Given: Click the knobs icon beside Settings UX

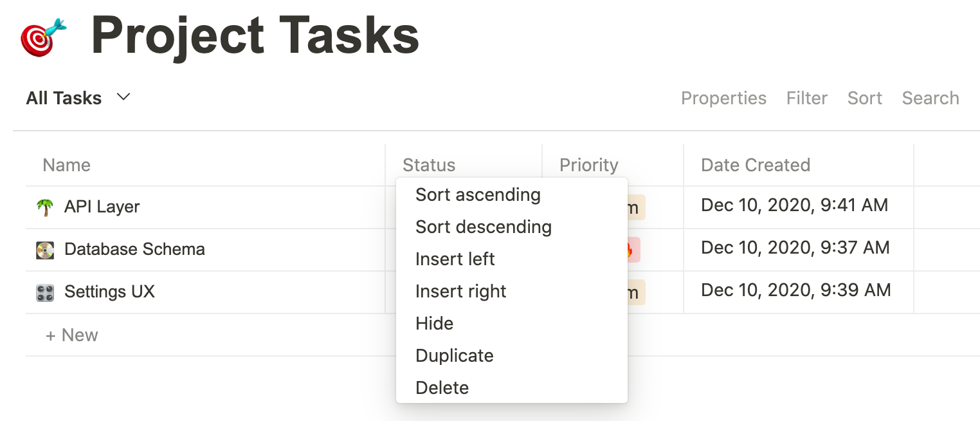Looking at the screenshot, I should [44, 292].
